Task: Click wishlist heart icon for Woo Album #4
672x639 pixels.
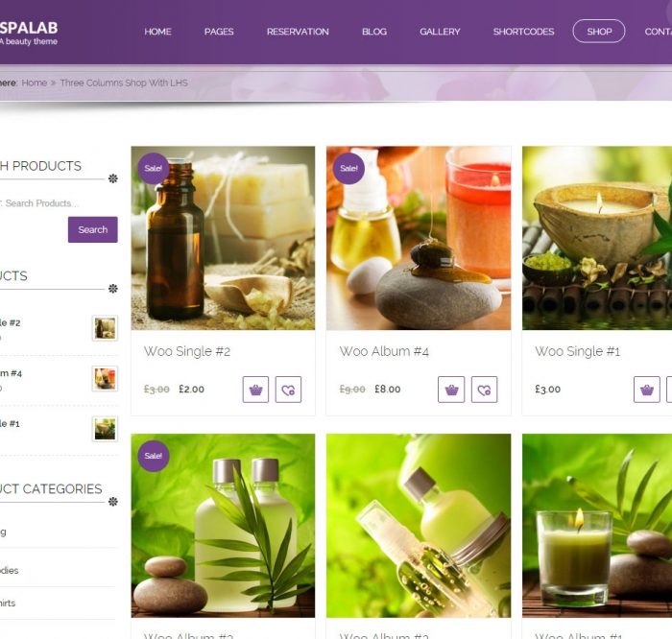Action: (484, 390)
